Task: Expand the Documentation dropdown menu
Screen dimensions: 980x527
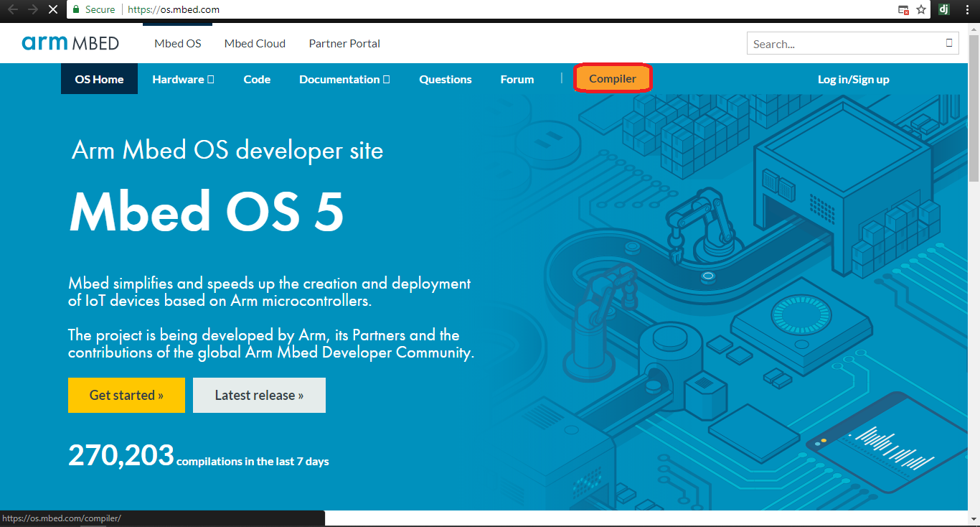Action: click(344, 79)
